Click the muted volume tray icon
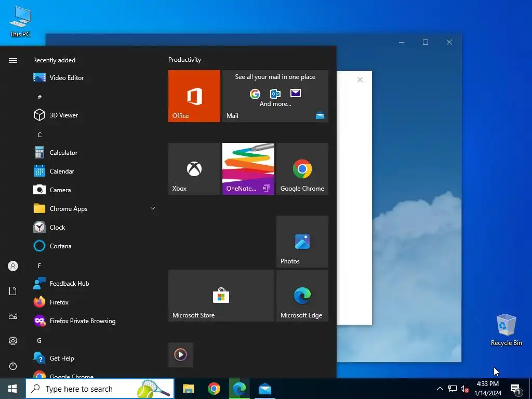The height and width of the screenshot is (399, 532). (x=464, y=389)
